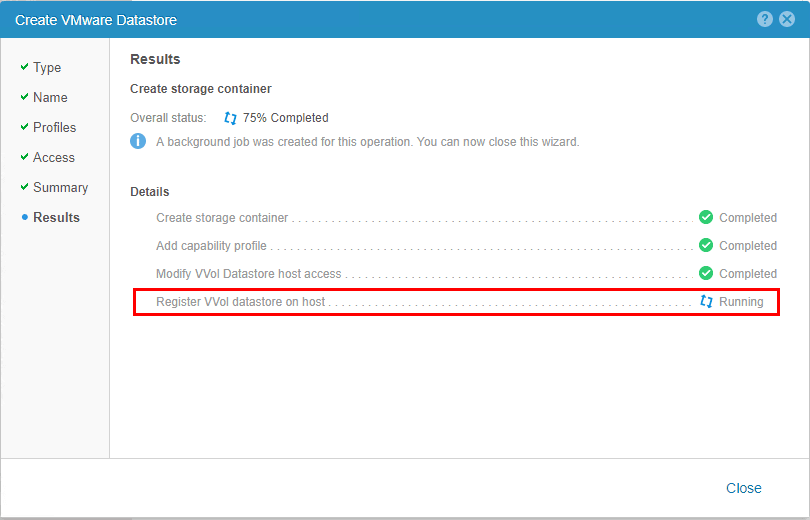Click the overall status spinning progress icon

point(231,118)
